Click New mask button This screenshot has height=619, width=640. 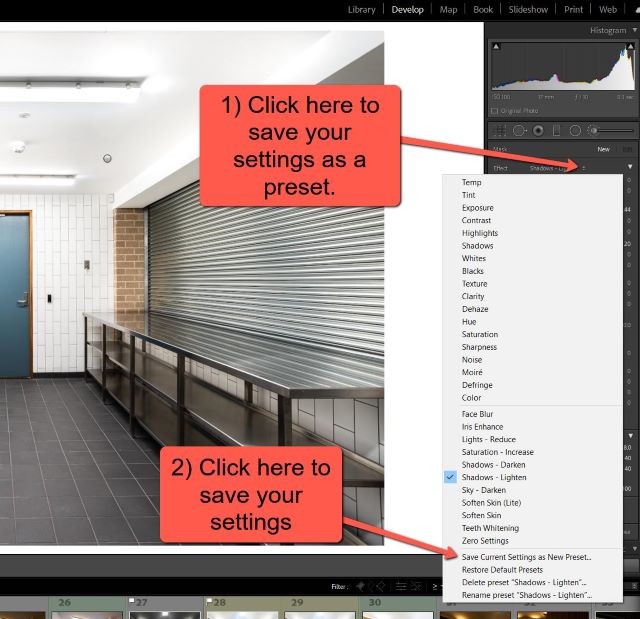point(603,149)
